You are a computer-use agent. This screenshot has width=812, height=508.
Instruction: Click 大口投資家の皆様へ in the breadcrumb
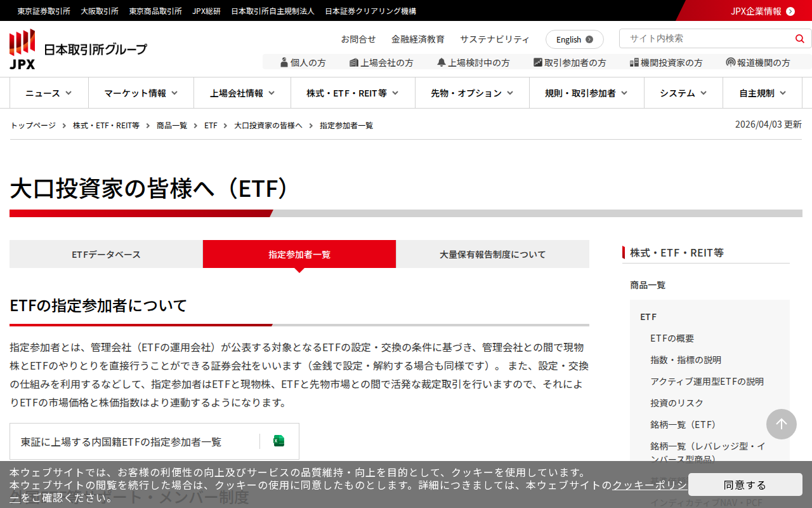tap(268, 125)
